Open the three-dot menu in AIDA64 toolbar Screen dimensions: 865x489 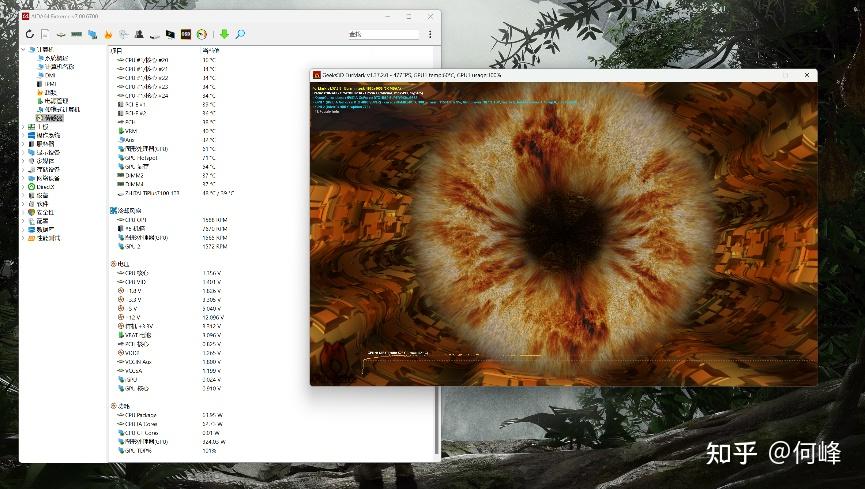pos(430,34)
